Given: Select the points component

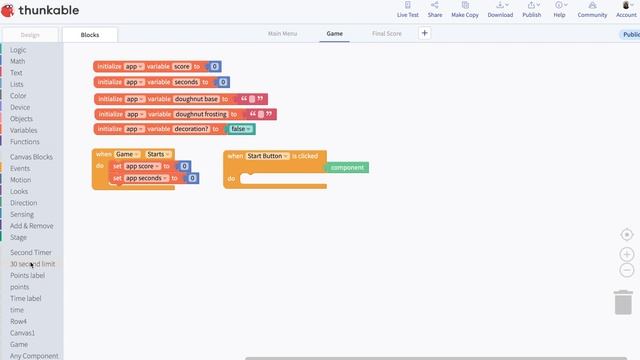Looking at the screenshot, I should [20, 287].
